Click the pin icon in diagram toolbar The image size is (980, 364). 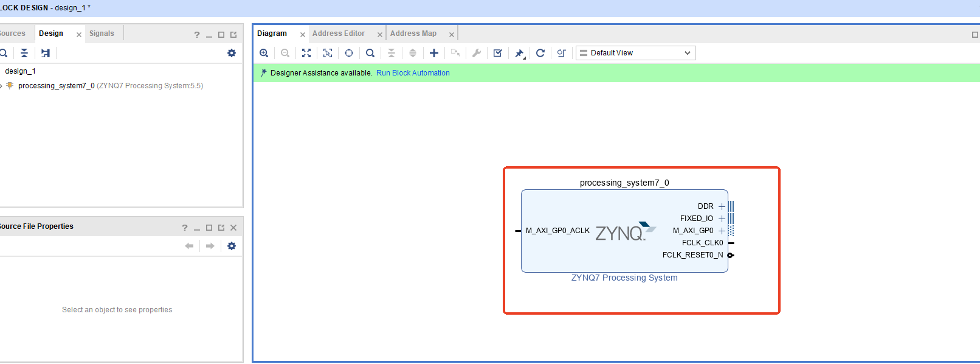[x=519, y=54]
